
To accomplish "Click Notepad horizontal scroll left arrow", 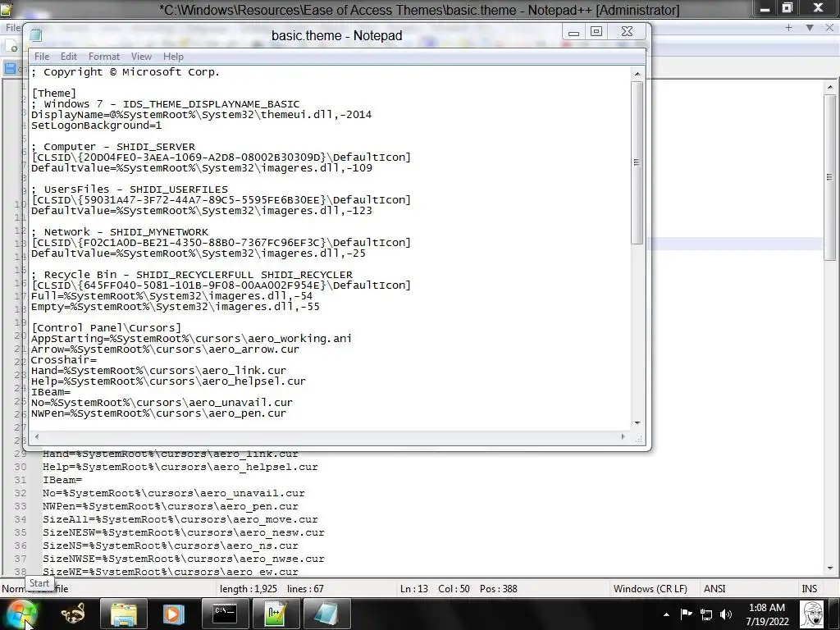I will pyautogui.click(x=36, y=436).
